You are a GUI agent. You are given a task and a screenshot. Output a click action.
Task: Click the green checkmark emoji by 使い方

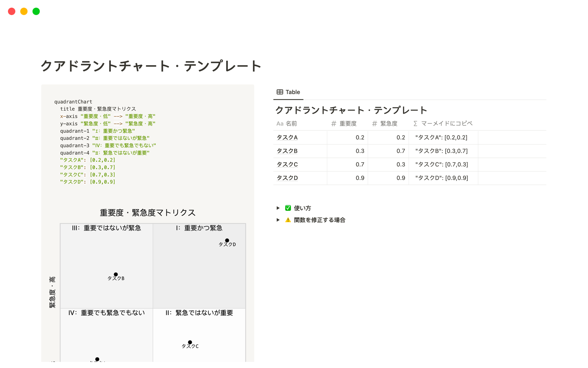[288, 208]
